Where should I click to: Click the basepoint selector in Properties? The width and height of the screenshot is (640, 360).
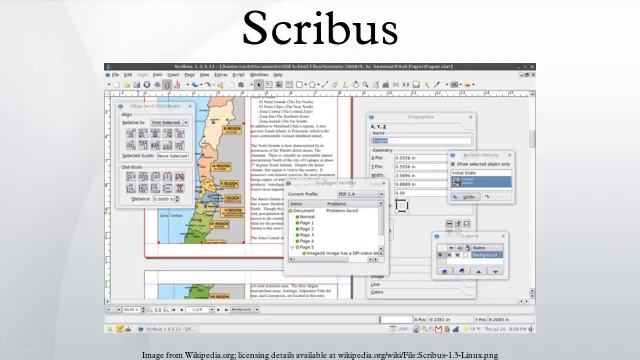401,206
